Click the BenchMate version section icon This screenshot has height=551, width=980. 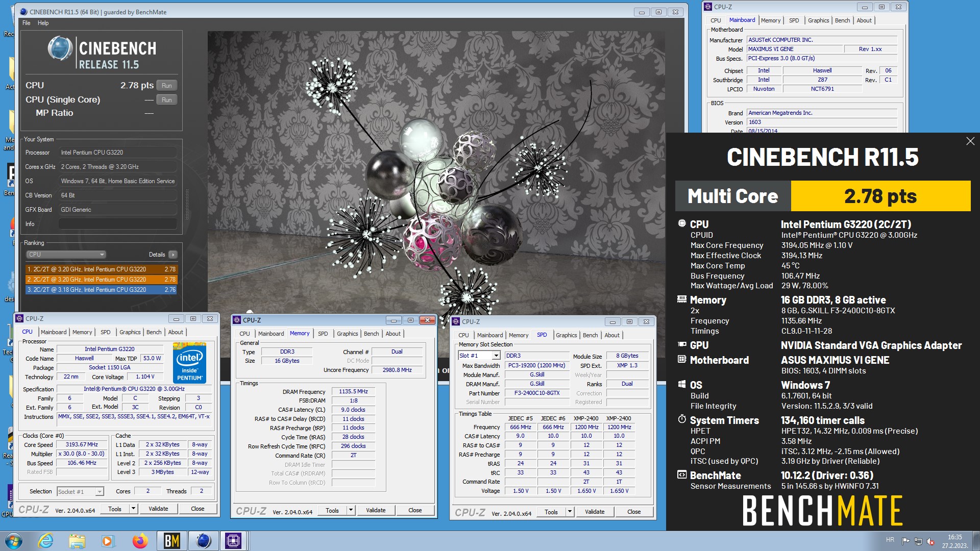pos(682,475)
